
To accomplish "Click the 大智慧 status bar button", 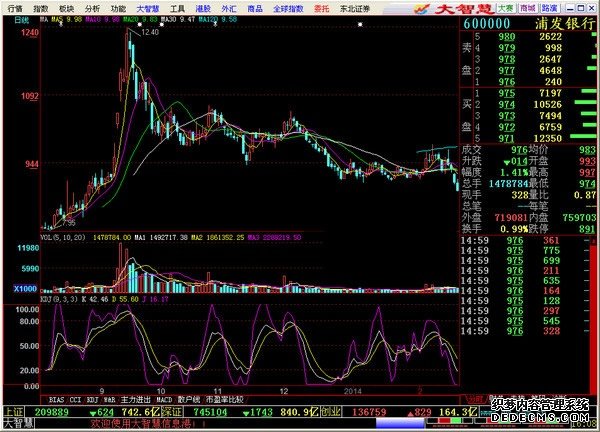I will pos(18,423).
